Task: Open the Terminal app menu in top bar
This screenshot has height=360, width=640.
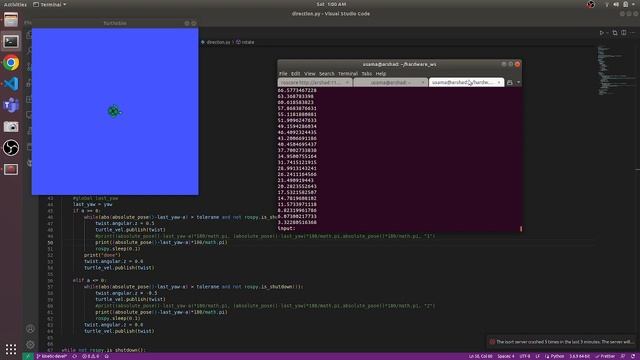Action: [49, 4]
